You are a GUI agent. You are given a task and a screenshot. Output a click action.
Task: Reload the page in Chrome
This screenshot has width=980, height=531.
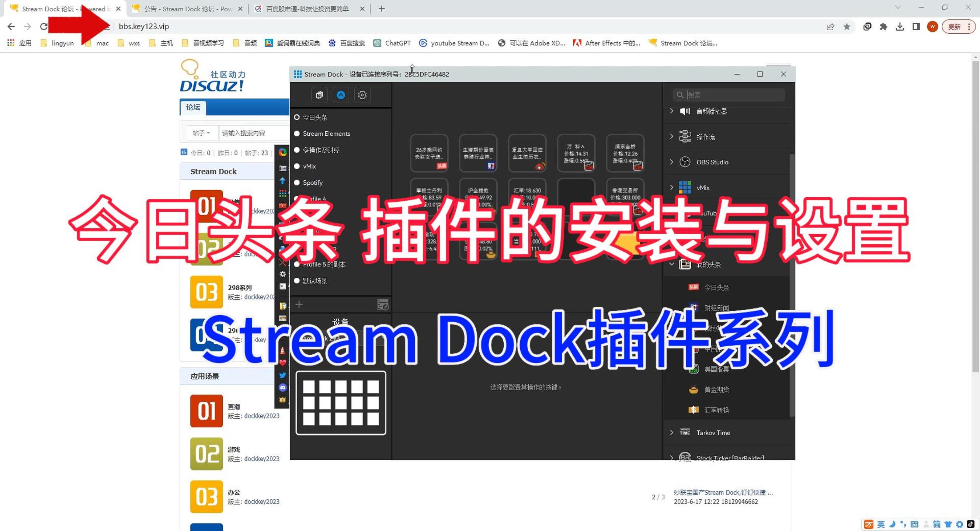44,27
